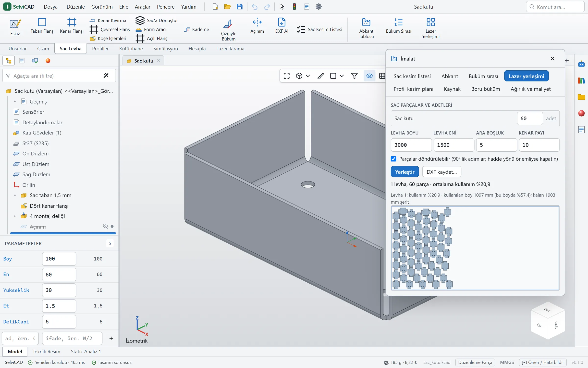Open the Dosya menu
Image resolution: width=588 pixels, height=368 pixels.
click(50, 7)
